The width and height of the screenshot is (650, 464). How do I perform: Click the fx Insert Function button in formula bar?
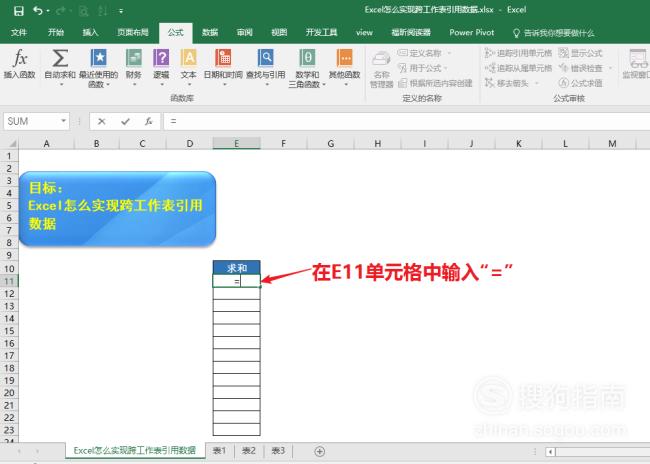point(148,121)
